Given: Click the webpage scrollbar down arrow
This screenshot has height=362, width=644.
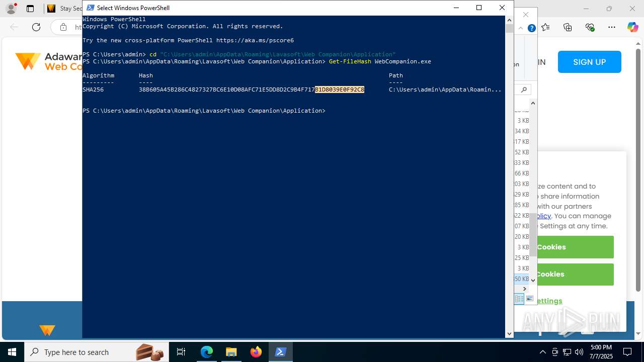Looking at the screenshot, I should [x=638, y=333].
